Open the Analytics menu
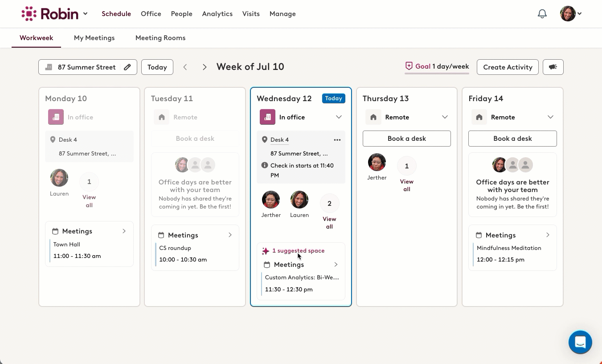This screenshot has width=602, height=364. click(217, 14)
